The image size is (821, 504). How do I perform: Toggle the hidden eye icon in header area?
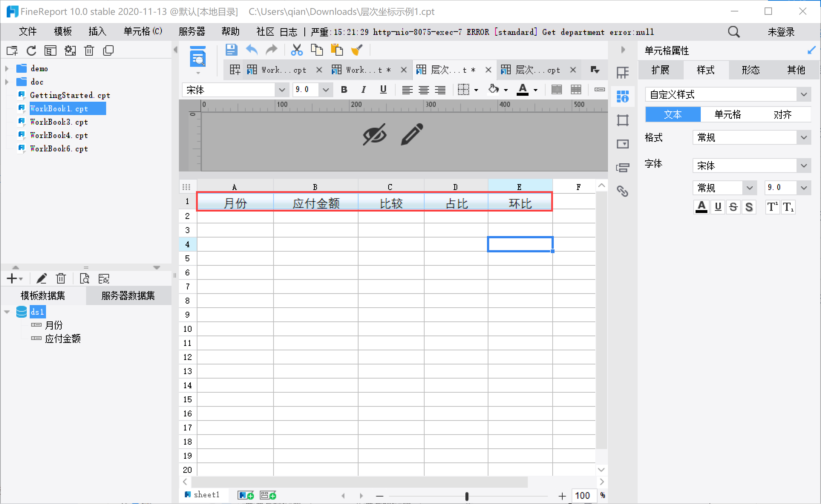(x=374, y=134)
